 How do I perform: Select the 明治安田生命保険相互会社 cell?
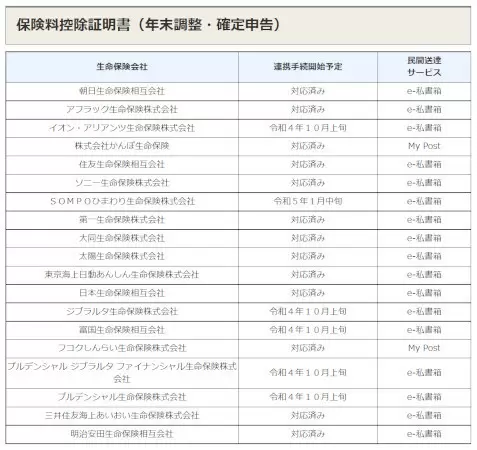(122, 434)
